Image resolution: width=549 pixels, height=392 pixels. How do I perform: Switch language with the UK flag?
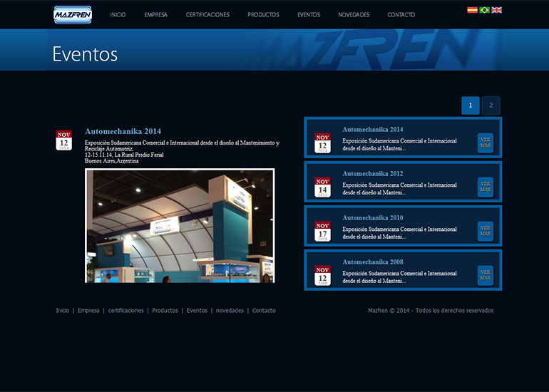point(496,10)
